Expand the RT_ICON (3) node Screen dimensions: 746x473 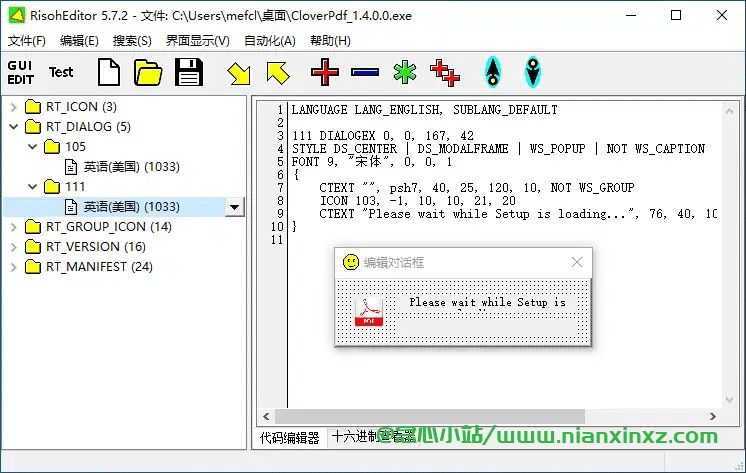pyautogui.click(x=13, y=107)
